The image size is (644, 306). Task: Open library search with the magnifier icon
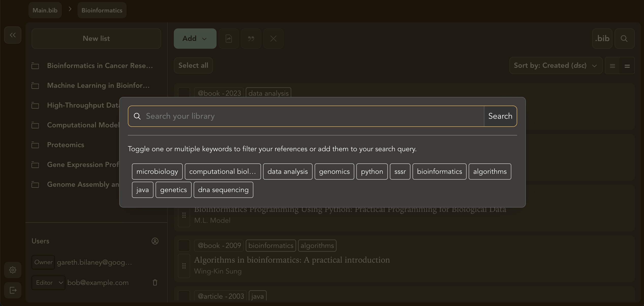coord(624,39)
